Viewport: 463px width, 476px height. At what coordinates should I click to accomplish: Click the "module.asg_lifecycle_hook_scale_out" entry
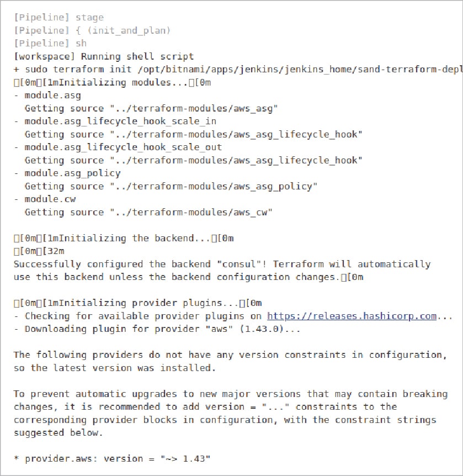[118, 147]
